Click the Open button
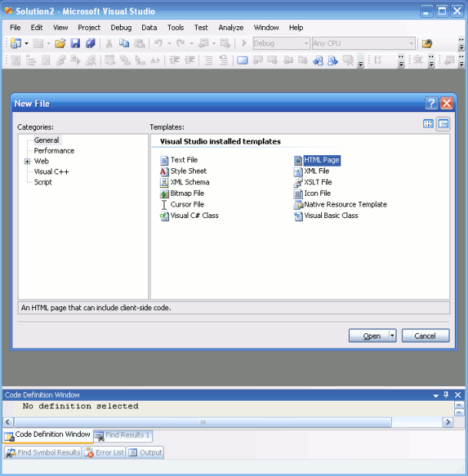 pos(372,336)
